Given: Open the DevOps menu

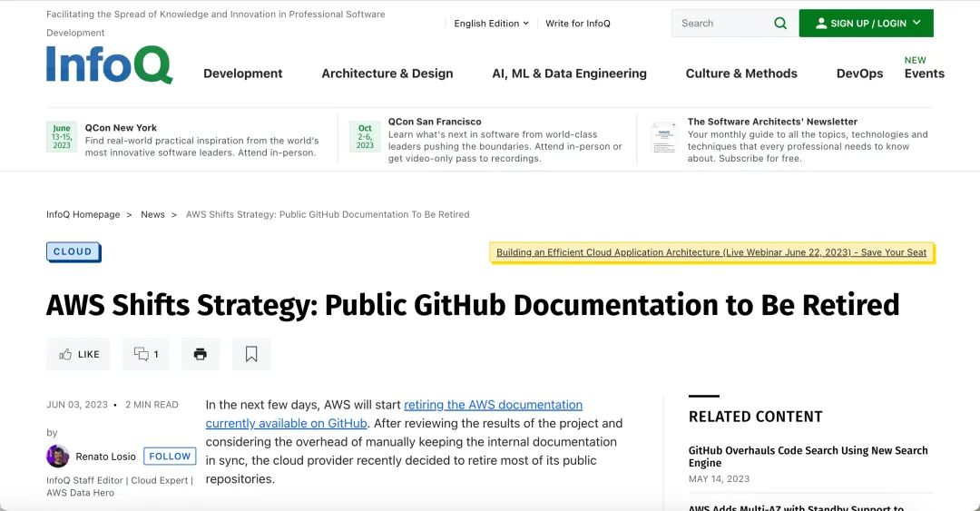Looking at the screenshot, I should [859, 74].
